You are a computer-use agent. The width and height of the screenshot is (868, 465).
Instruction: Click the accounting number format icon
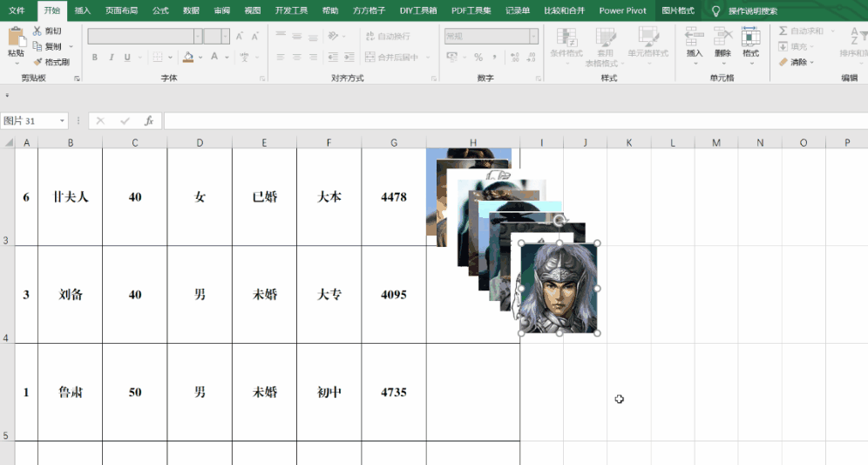tap(452, 57)
